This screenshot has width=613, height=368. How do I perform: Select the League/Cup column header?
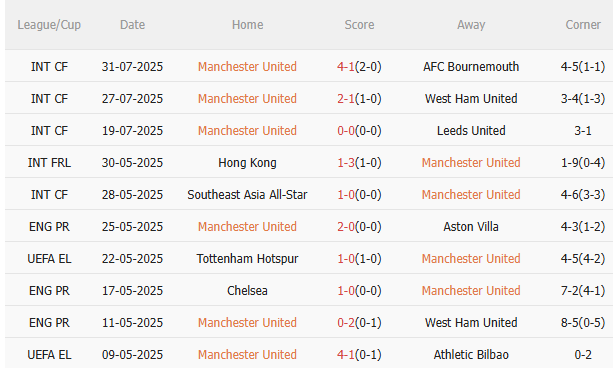click(49, 25)
